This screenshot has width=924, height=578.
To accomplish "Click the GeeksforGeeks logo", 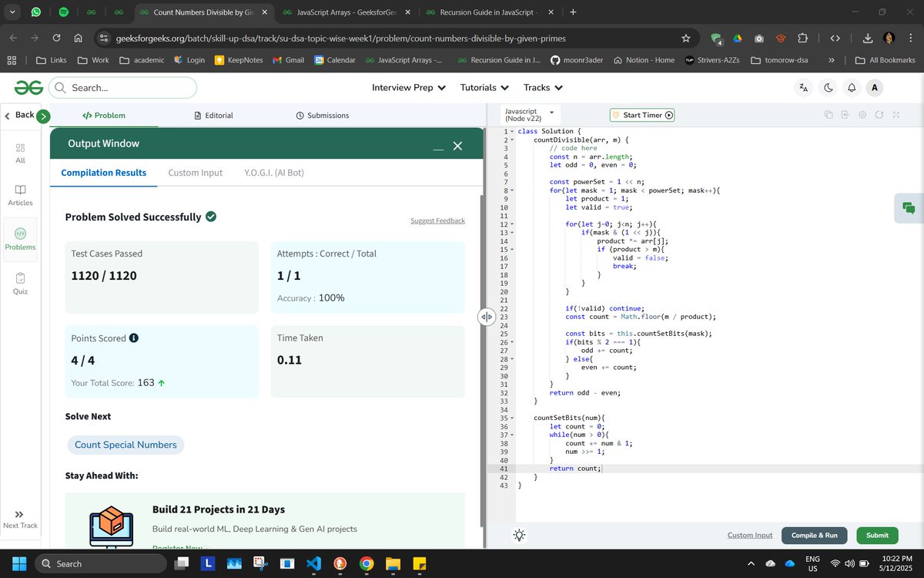I will (28, 88).
